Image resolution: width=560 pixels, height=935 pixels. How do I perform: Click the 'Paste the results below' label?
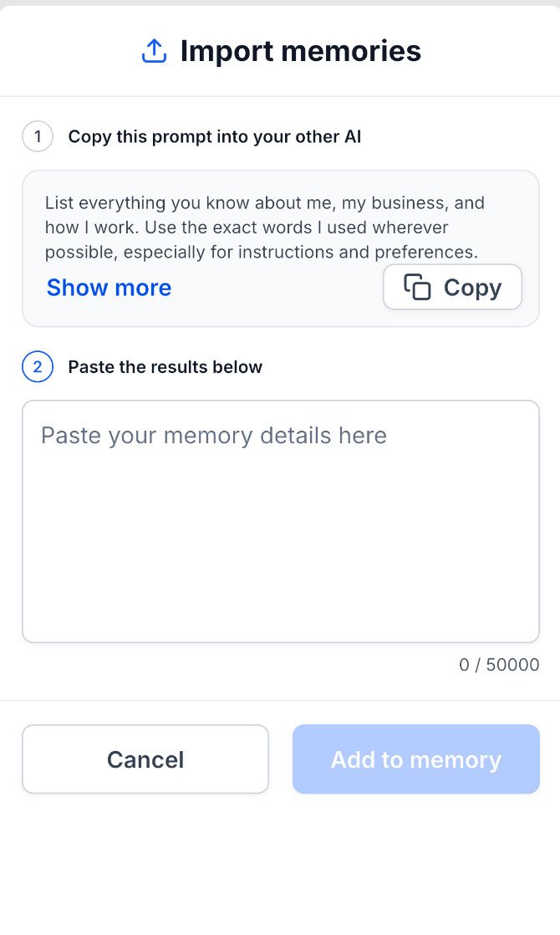click(165, 367)
